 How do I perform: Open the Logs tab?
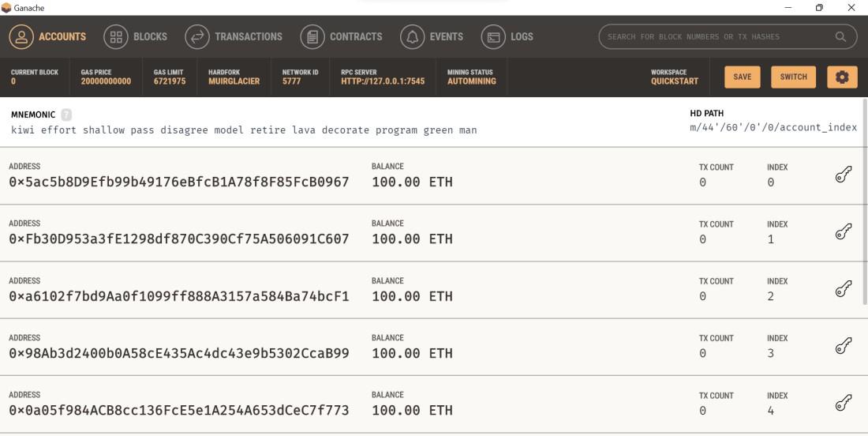(507, 36)
